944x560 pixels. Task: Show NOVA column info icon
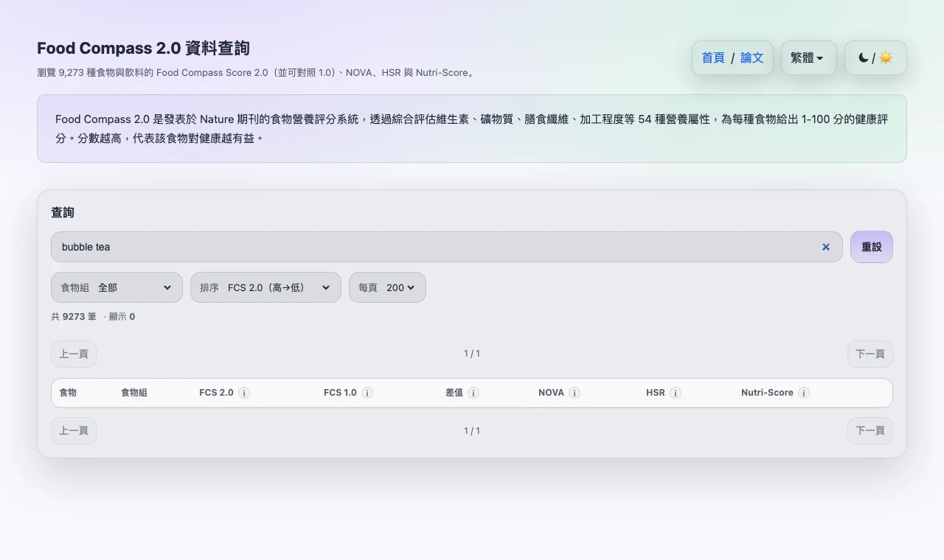tap(575, 393)
